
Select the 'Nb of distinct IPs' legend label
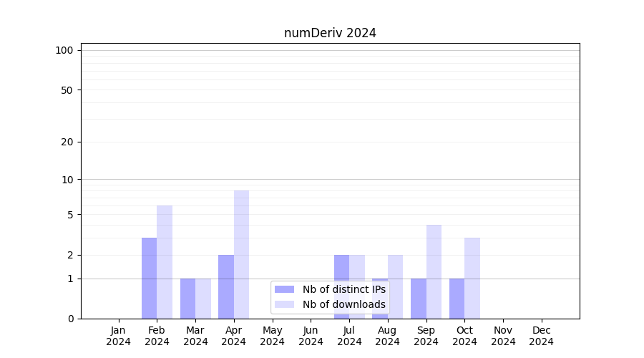click(343, 289)
